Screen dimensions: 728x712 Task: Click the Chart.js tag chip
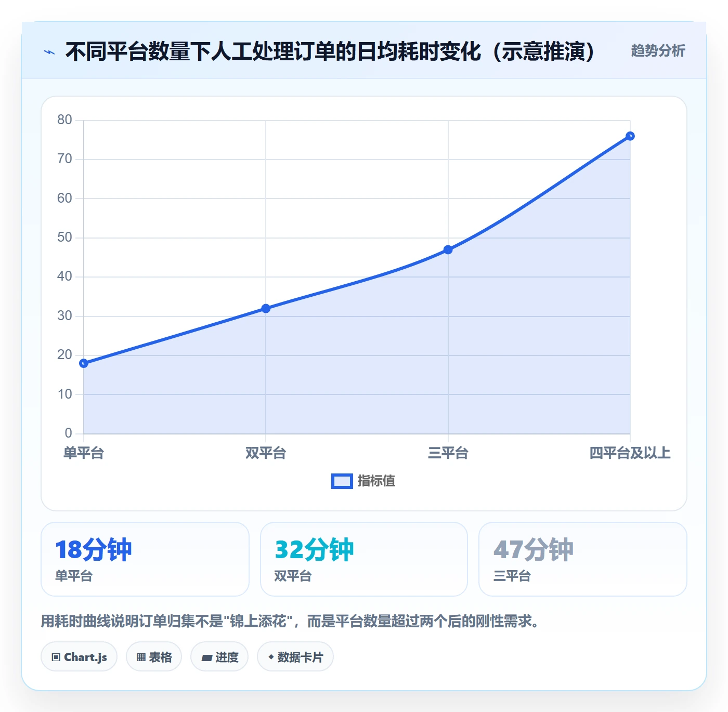coord(79,657)
